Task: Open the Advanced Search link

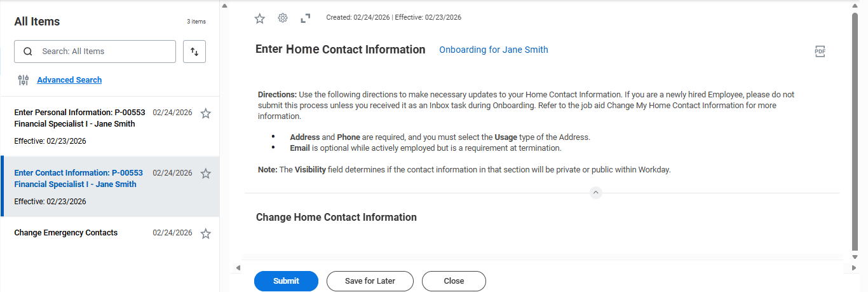Action: click(x=69, y=80)
